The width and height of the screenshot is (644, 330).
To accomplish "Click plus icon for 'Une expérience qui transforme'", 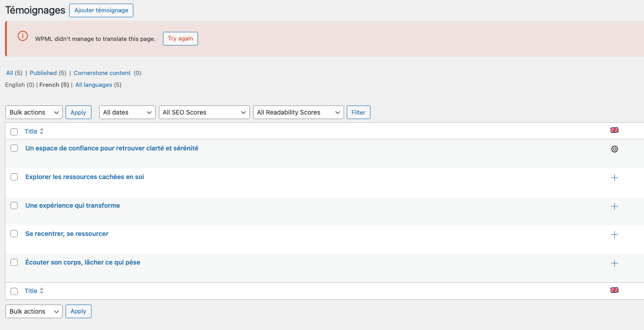I will pyautogui.click(x=614, y=206).
